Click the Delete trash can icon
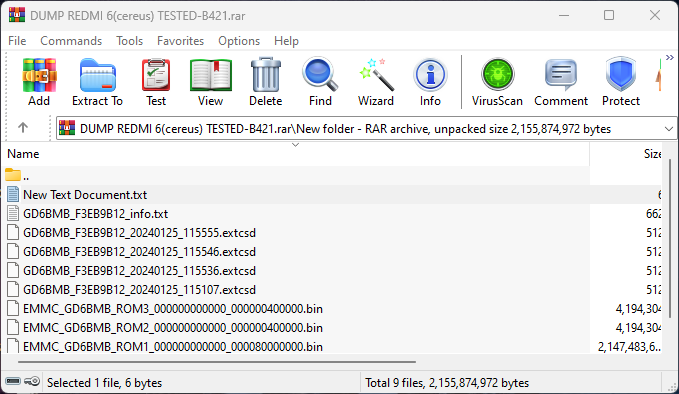The height and width of the screenshot is (394, 679). pyautogui.click(x=265, y=76)
